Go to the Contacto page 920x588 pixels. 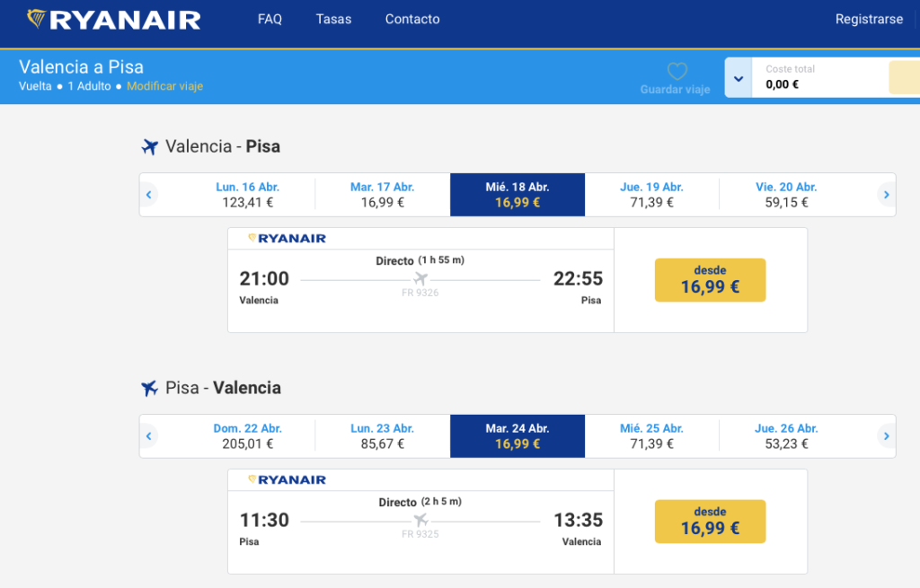(x=412, y=19)
